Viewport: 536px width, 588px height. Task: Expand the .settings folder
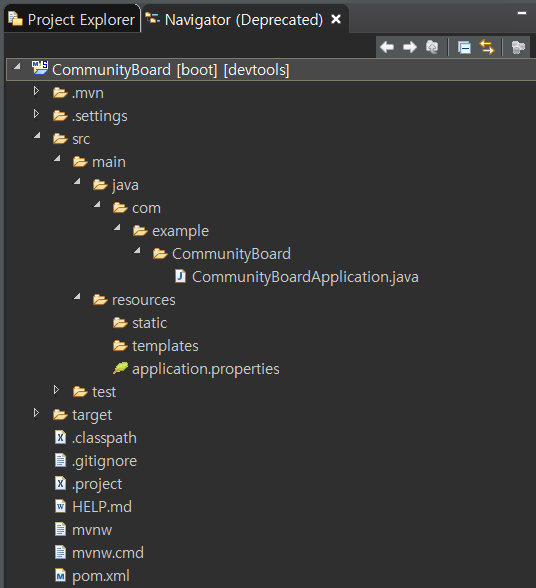(36, 114)
